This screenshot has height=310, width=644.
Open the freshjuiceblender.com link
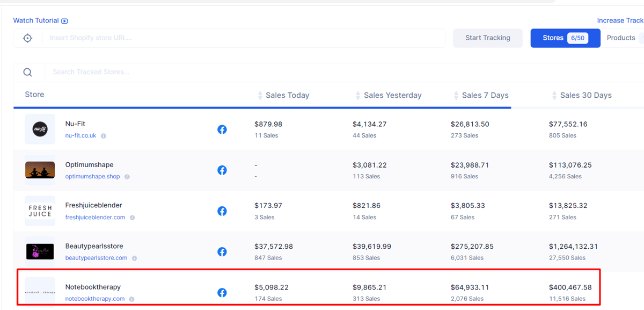(95, 218)
